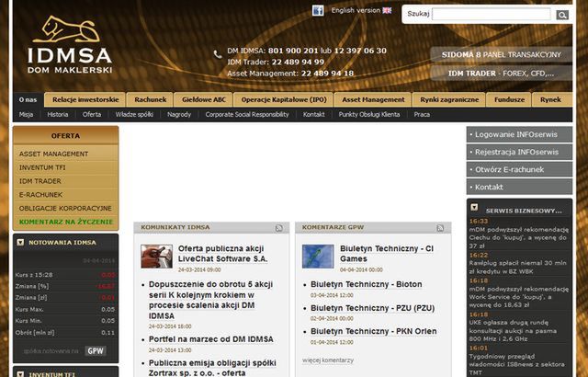Open Biuletyn Techniczny - PKN Orlen
Image resolution: width=588 pixels, height=377 pixels.
tap(374, 332)
